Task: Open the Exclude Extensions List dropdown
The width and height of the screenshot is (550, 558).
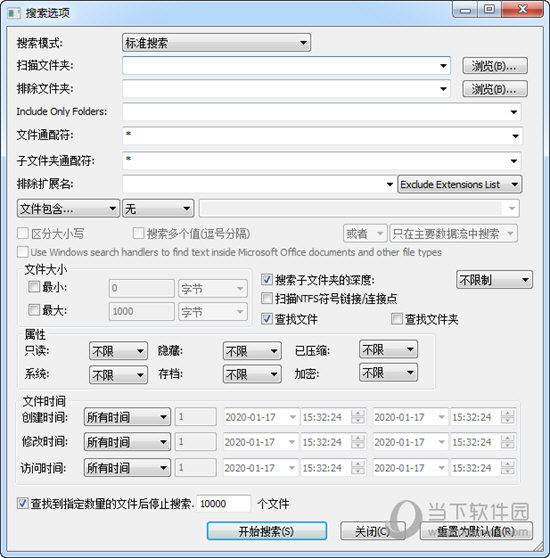Action: tap(460, 184)
